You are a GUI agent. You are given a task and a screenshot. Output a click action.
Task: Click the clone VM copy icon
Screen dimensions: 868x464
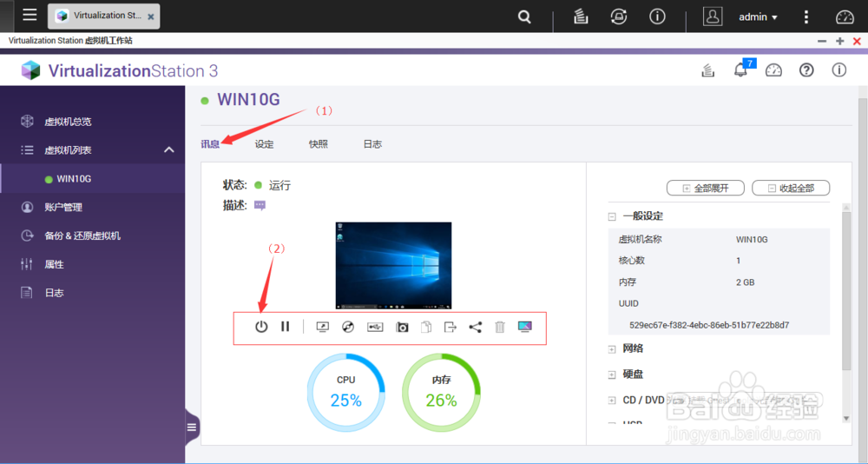(x=425, y=327)
